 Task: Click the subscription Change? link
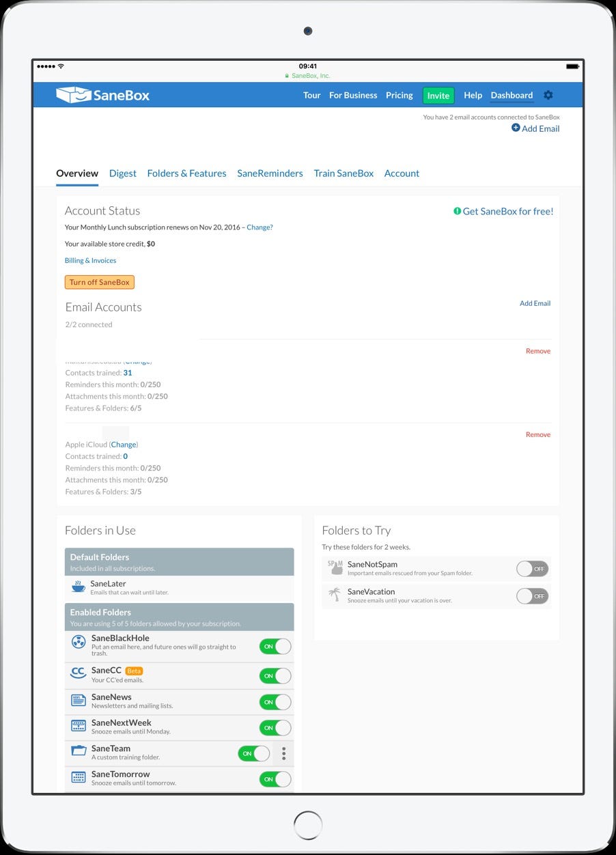[260, 227]
